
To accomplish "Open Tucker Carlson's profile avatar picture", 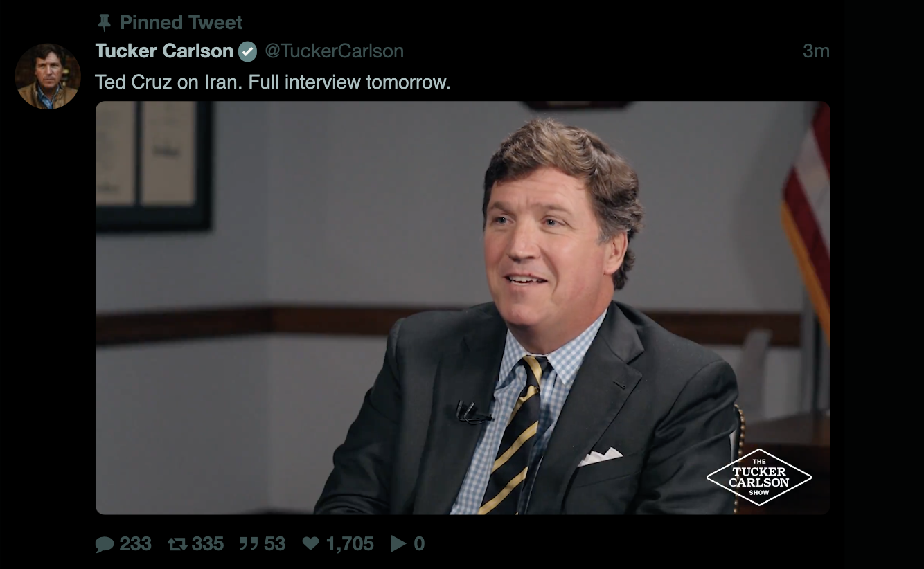I will coord(48,76).
